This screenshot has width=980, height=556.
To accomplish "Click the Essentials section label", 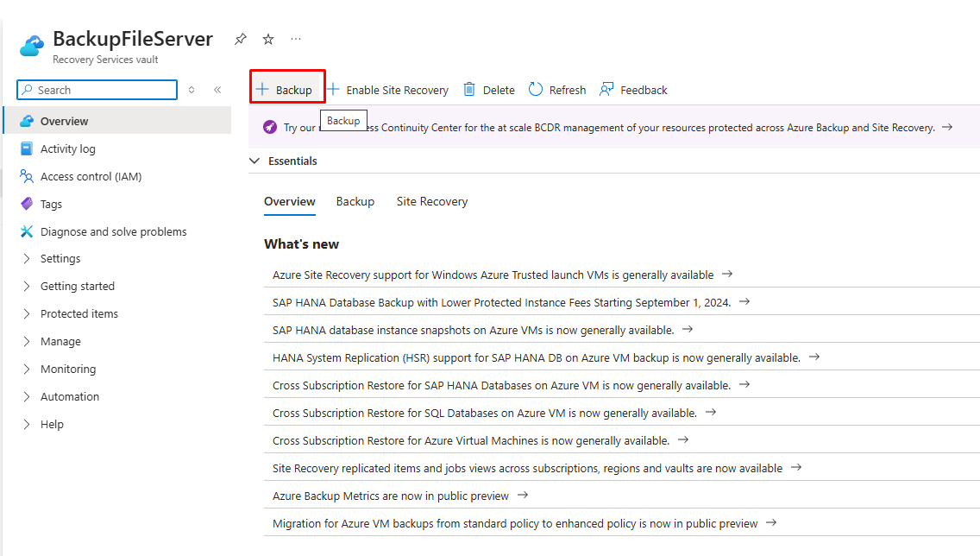I will 292,161.
